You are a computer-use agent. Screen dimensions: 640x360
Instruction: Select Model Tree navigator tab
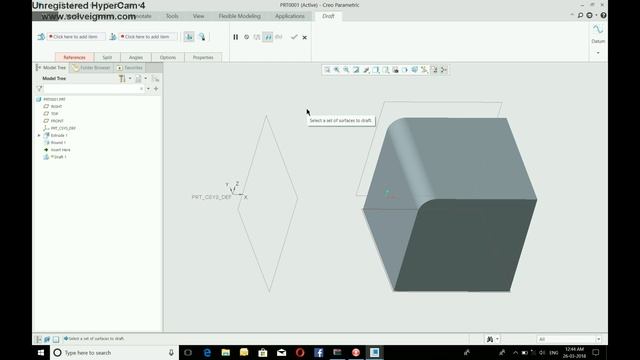51,68
